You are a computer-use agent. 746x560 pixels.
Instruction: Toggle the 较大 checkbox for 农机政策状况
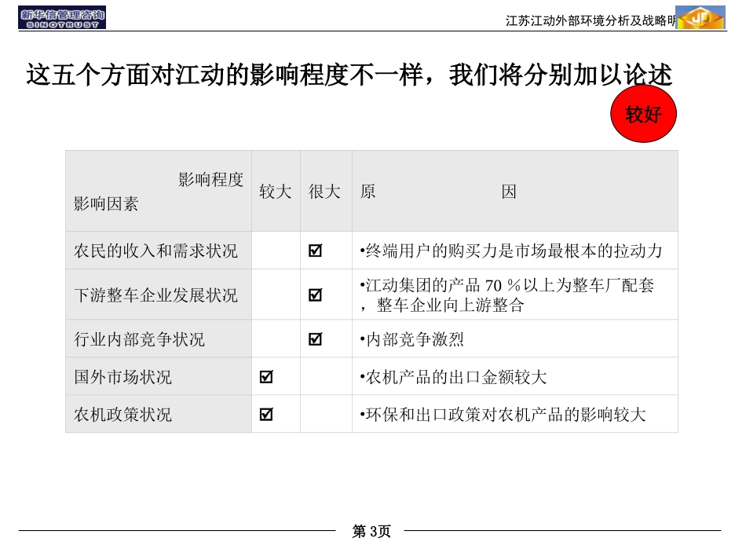coord(266,415)
